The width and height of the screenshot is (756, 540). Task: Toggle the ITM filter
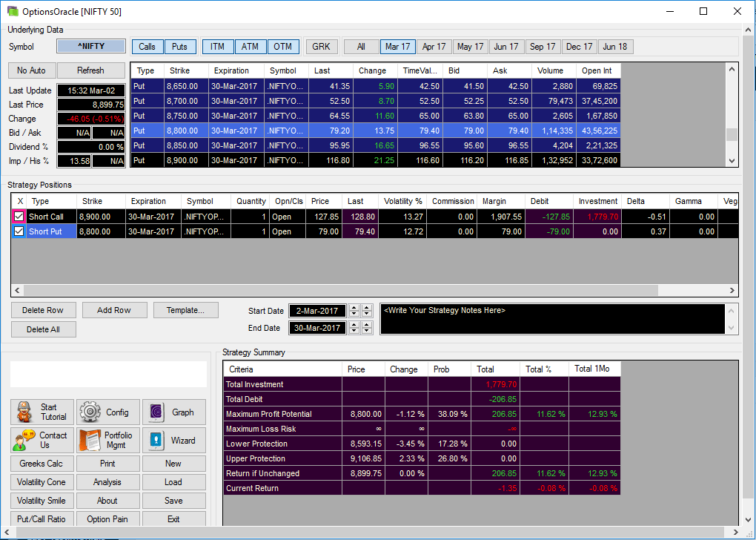[x=217, y=47]
